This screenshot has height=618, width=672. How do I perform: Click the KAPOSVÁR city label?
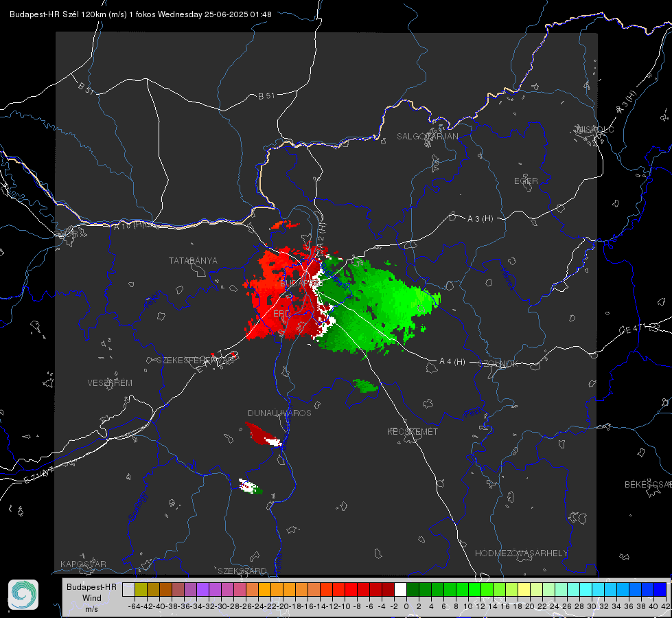click(83, 564)
